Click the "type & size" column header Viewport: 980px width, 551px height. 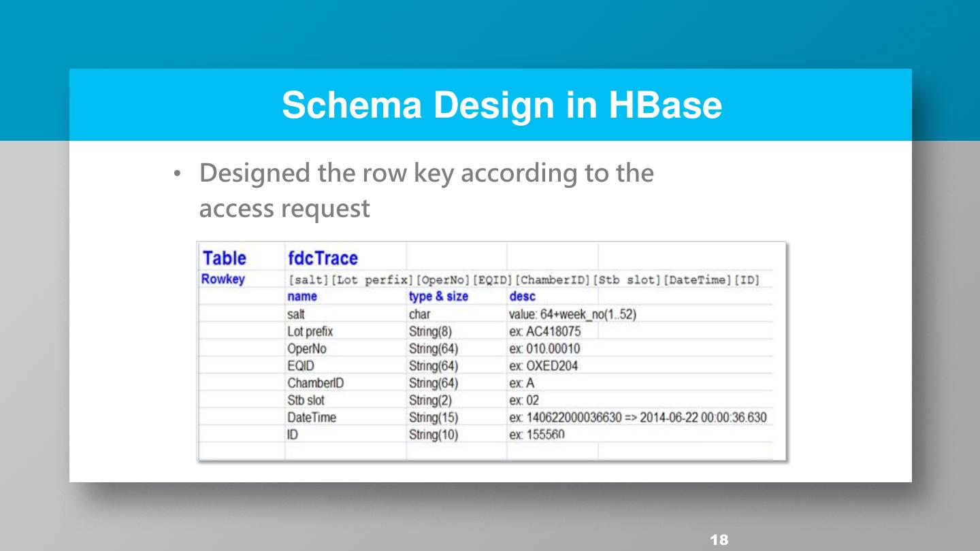[x=438, y=297]
